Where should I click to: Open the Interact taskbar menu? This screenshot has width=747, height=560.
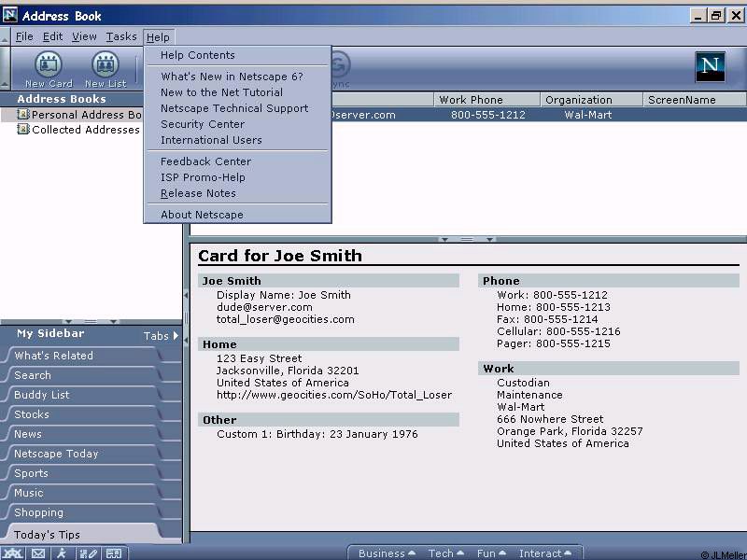(545, 553)
